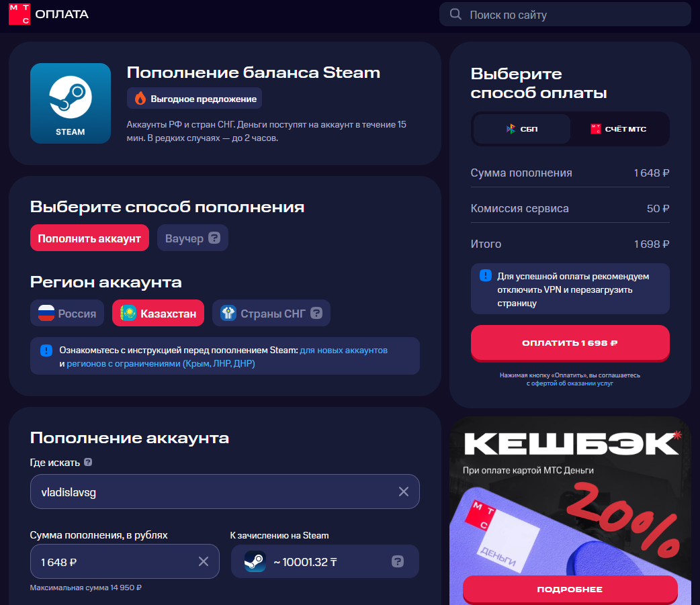Open the help icon on Ваучер
The height and width of the screenshot is (605, 700).
pyautogui.click(x=214, y=238)
